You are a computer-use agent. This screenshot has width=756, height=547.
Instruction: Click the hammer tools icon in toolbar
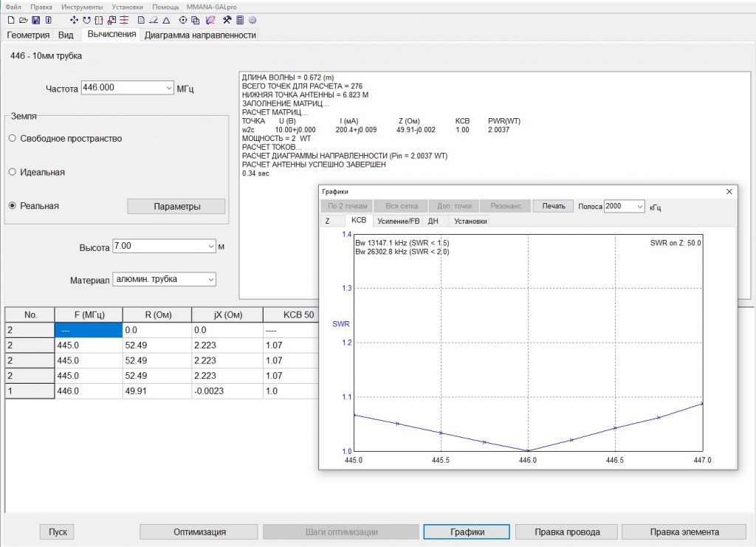(227, 20)
